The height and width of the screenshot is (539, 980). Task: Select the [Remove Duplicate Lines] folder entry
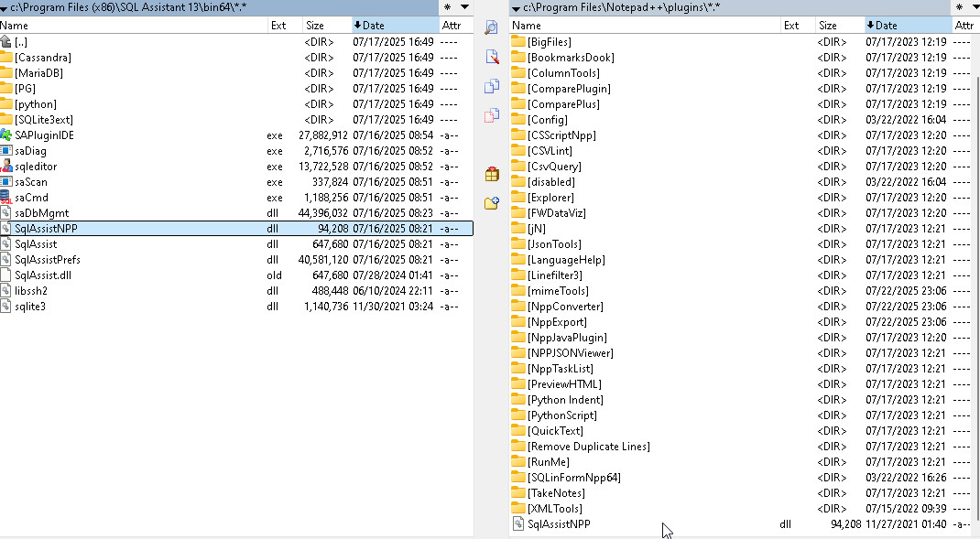click(x=741, y=447)
